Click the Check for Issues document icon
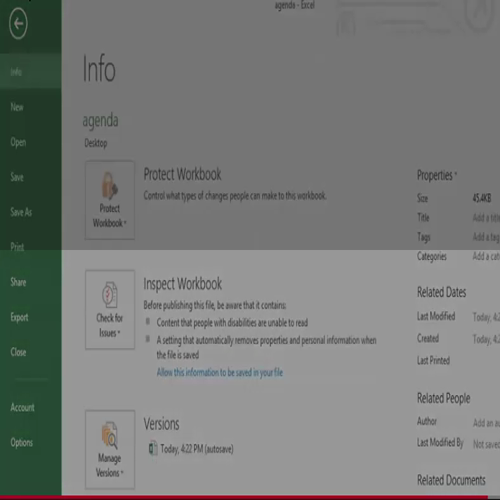 click(110, 295)
